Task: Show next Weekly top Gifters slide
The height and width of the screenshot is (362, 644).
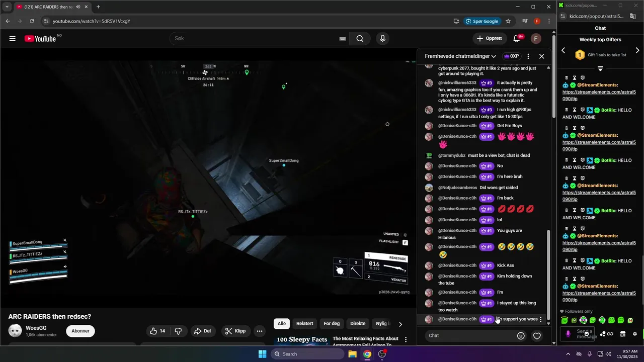Action: (x=637, y=50)
